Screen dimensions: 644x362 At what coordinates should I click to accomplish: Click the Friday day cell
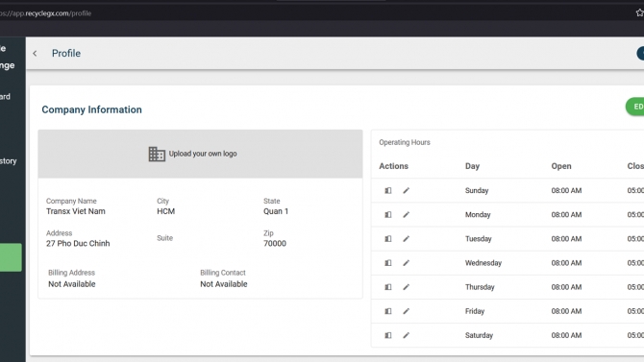tap(475, 311)
